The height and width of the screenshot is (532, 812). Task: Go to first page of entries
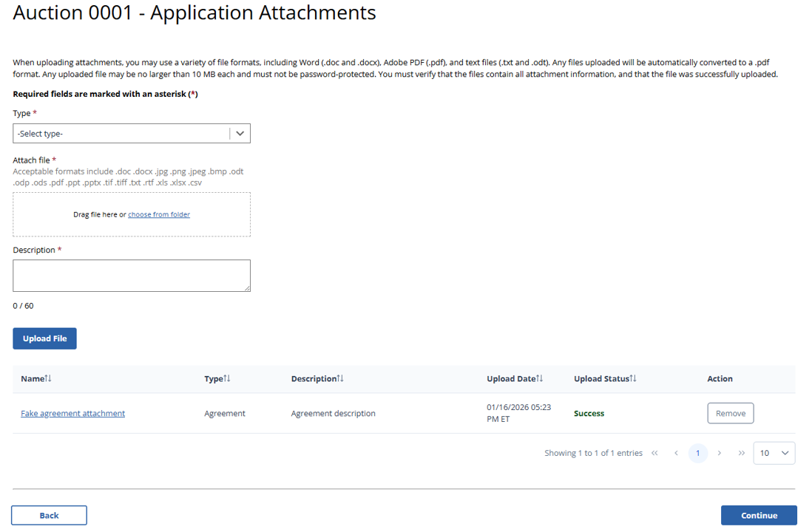point(654,453)
